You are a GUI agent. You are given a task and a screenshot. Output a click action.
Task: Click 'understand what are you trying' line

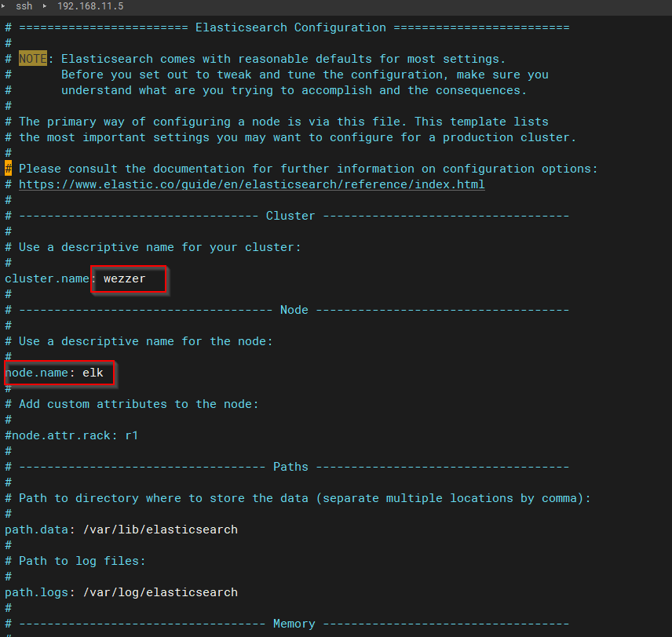point(294,90)
